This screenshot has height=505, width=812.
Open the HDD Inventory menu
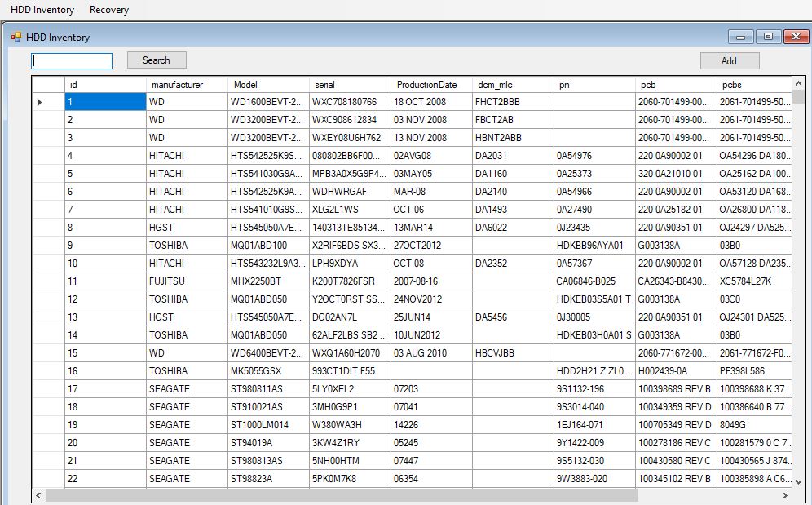(x=42, y=10)
